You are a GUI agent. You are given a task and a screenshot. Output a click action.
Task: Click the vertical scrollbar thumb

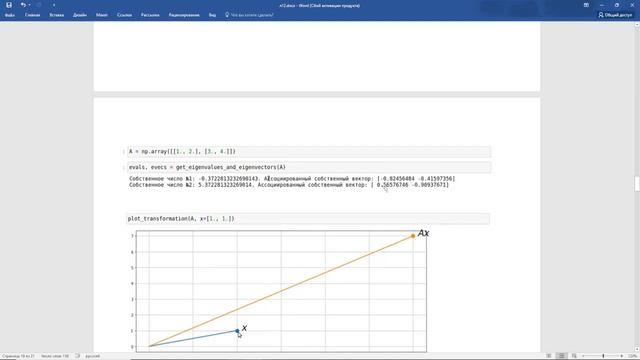[x=637, y=184]
